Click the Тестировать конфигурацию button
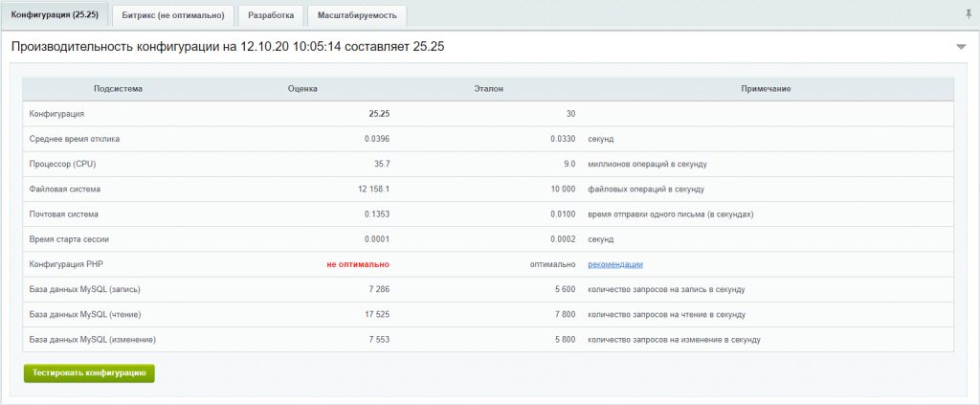 (x=89, y=373)
